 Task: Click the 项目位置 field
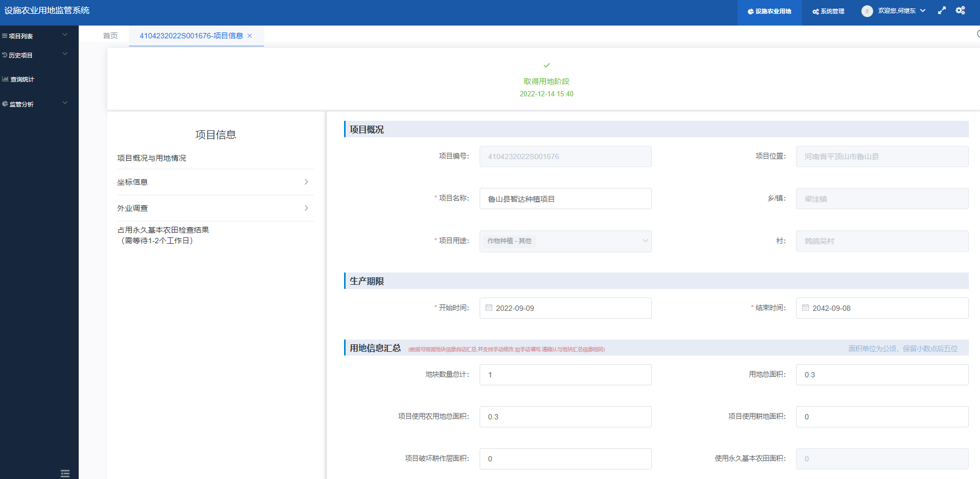point(882,156)
